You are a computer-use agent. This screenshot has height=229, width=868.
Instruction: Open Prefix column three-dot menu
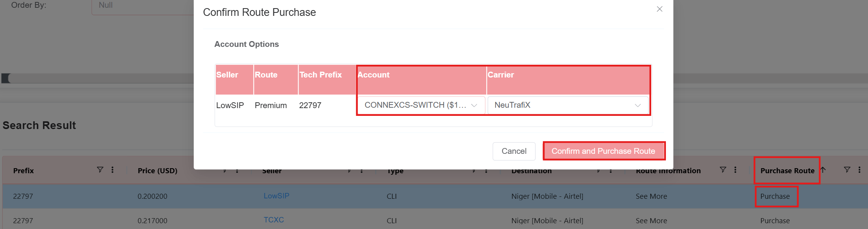(112, 170)
